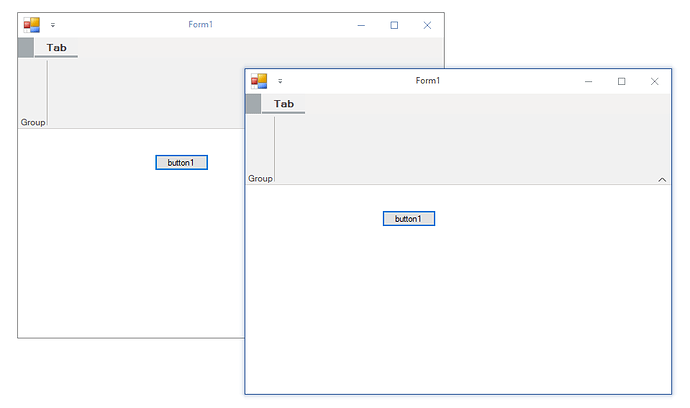Select the Tab ribbon tab in front window
690x408 pixels.
pyautogui.click(x=283, y=104)
